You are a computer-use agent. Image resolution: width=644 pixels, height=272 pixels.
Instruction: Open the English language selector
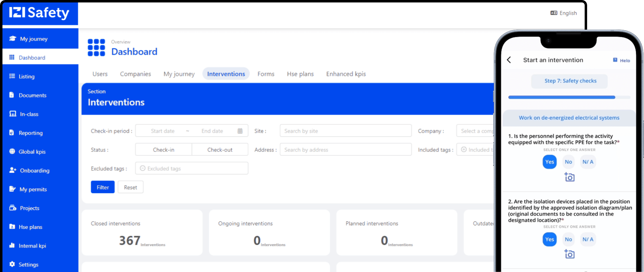pos(563,13)
